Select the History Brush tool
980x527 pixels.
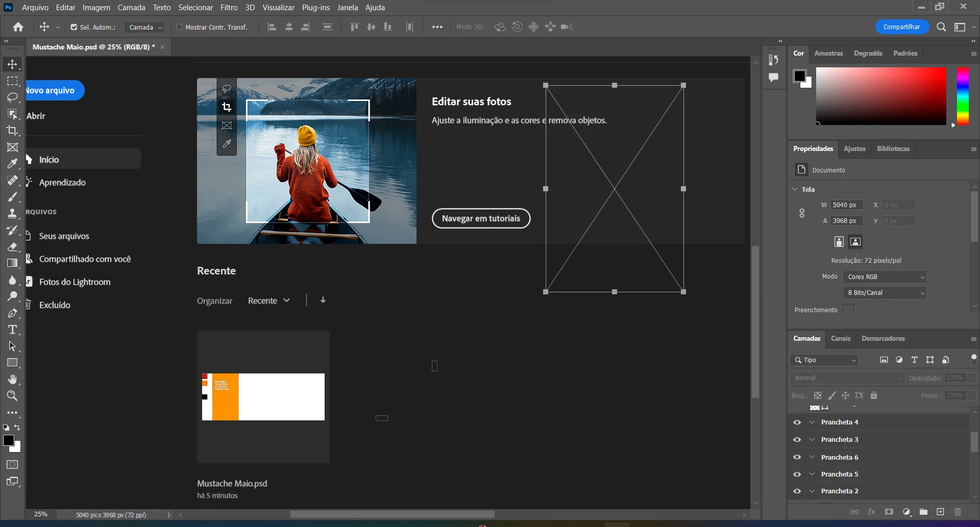(12, 230)
